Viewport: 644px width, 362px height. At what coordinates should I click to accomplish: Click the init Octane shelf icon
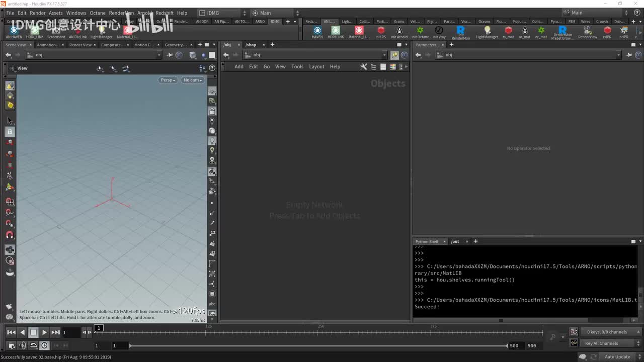coord(420,32)
